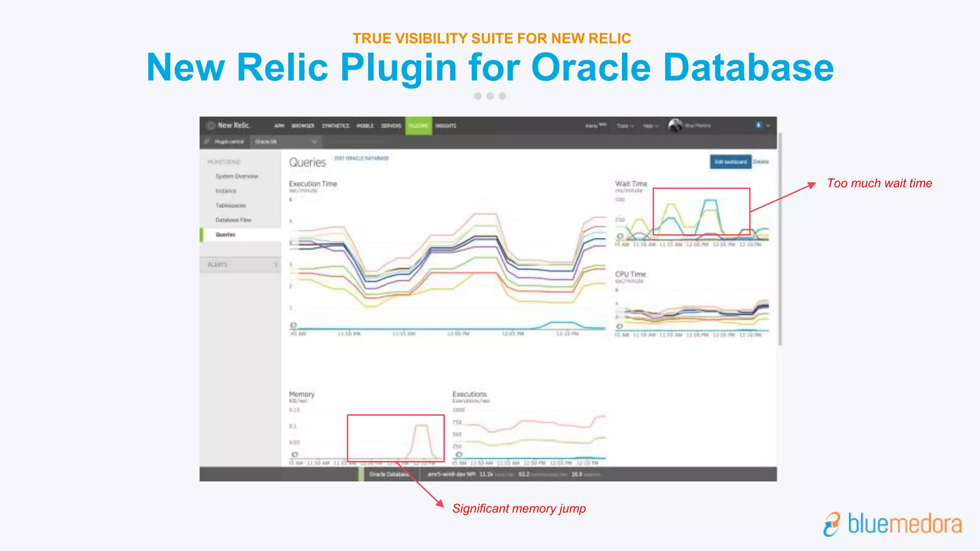Click the zoom icon on Memory chart
Screen dimensions: 980x551
tap(295, 454)
